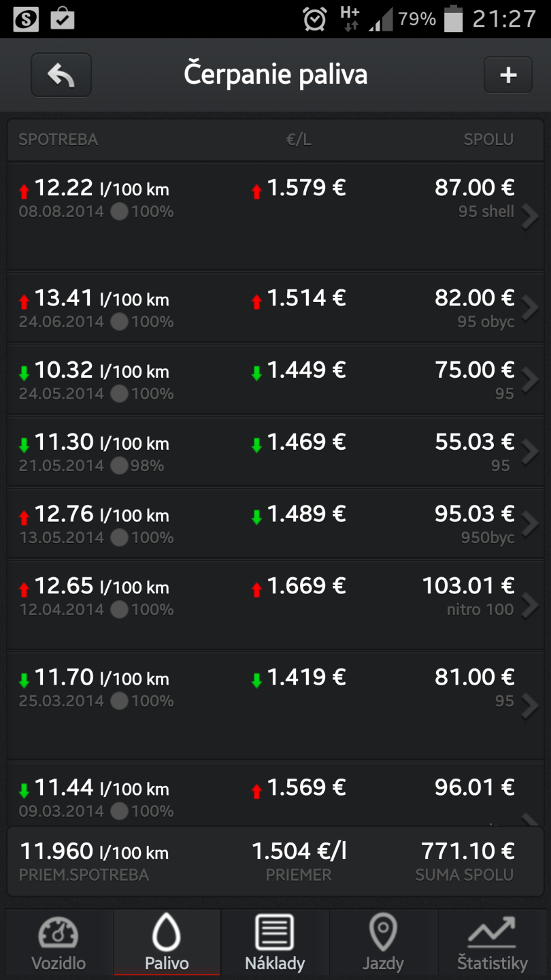This screenshot has height=980, width=551.
Task: Tap the red arrow beside 1.669 €
Action: (256, 590)
